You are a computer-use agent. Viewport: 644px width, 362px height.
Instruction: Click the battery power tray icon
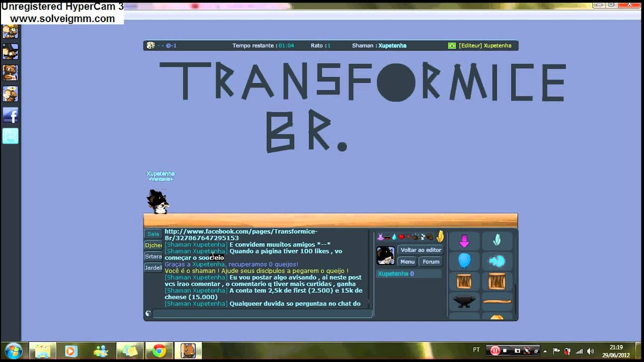point(568,351)
